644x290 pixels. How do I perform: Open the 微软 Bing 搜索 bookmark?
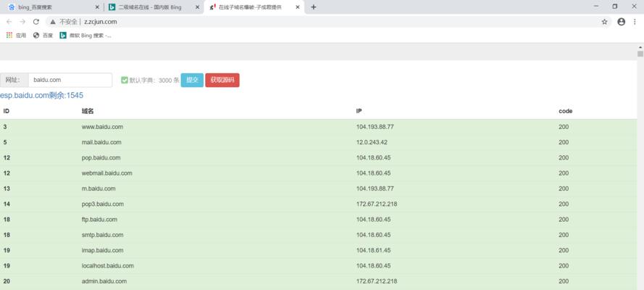tap(85, 36)
